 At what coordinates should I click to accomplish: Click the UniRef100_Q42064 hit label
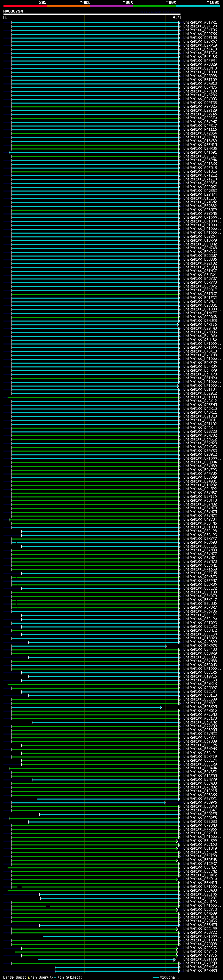(x=200, y=133)
